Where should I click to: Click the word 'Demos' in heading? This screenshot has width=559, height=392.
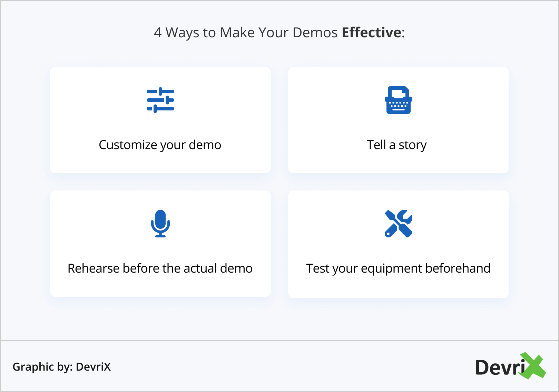pyautogui.click(x=315, y=32)
